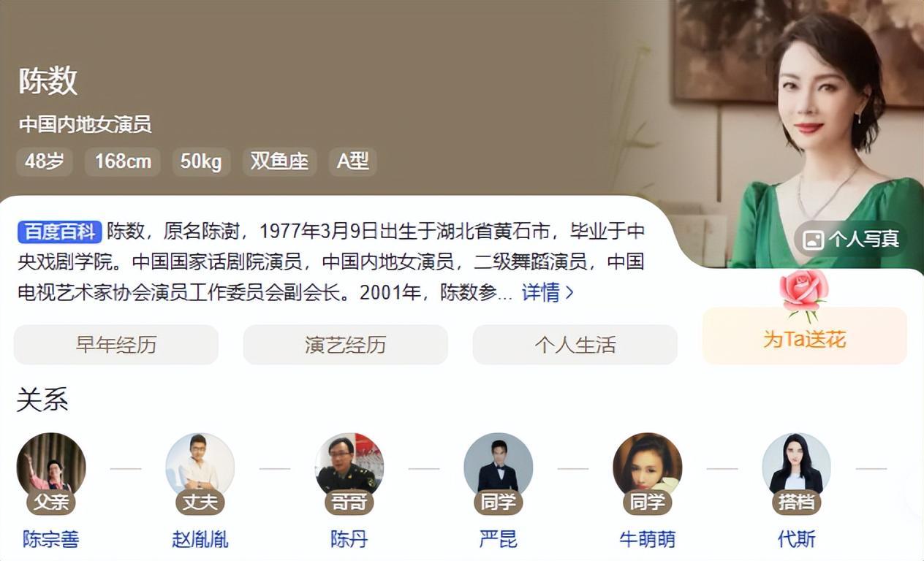Image resolution: width=924 pixels, height=561 pixels.
Task: Follow the 代斯 name link
Action: point(797,540)
